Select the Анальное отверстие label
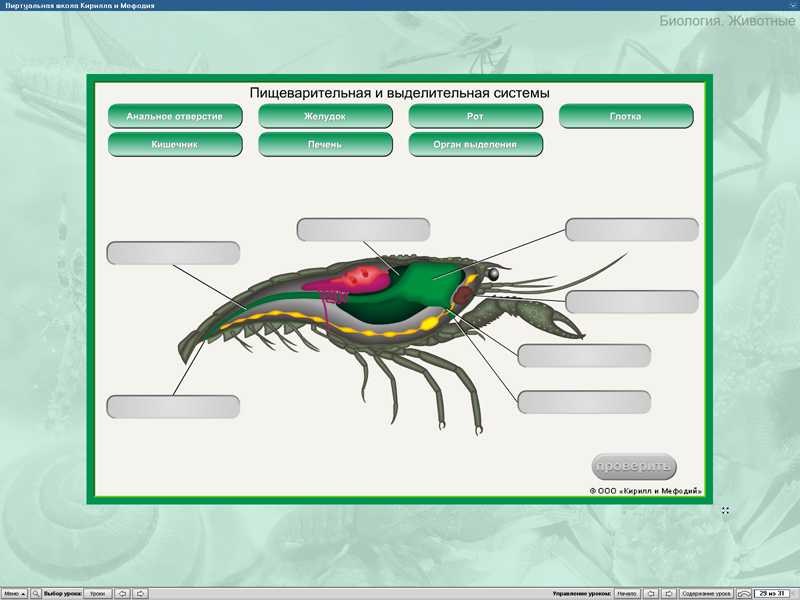The width and height of the screenshot is (800, 600). point(175,116)
